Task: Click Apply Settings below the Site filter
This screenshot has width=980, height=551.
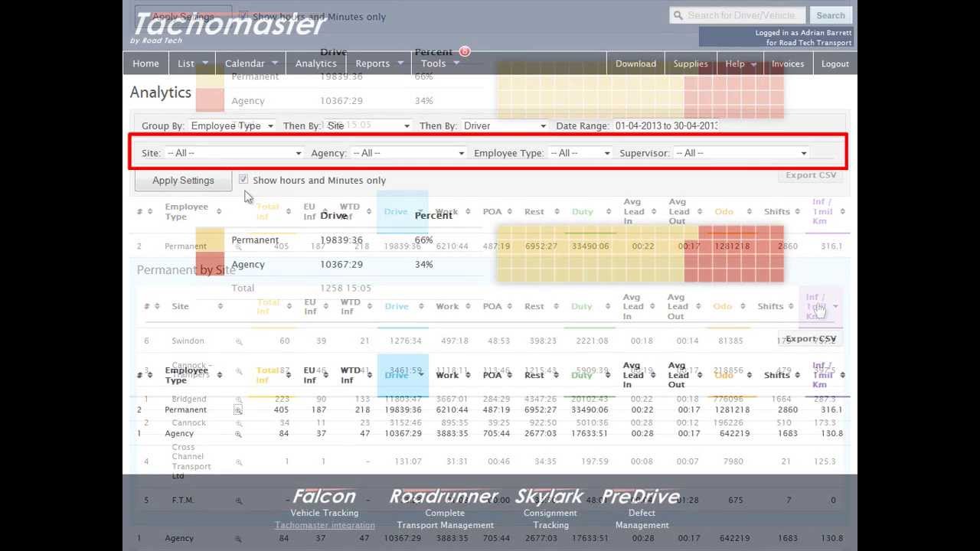Action: (183, 181)
